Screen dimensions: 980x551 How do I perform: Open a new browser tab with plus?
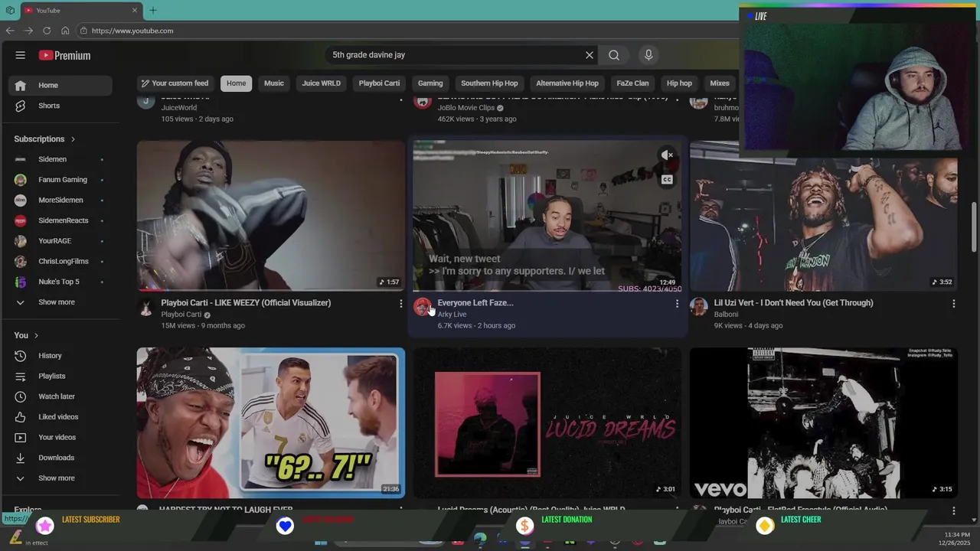[x=153, y=10]
